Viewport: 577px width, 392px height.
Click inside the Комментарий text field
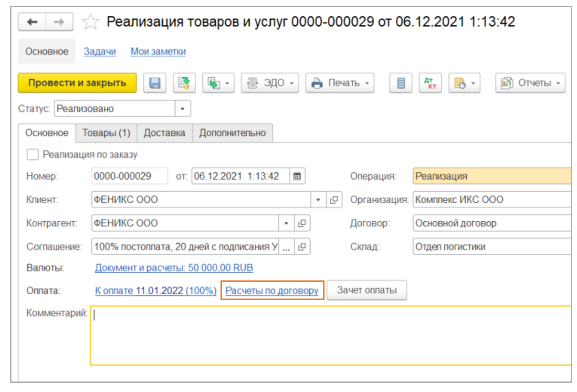330,335
